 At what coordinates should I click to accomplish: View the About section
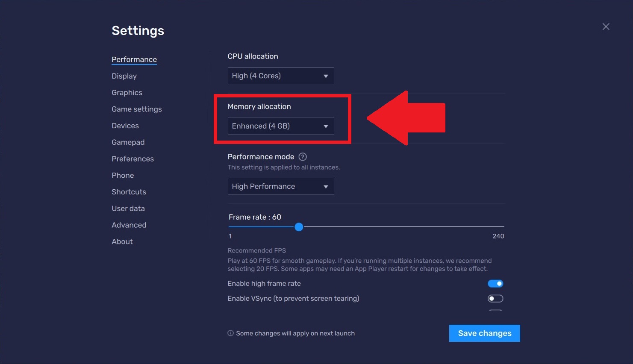[122, 241]
